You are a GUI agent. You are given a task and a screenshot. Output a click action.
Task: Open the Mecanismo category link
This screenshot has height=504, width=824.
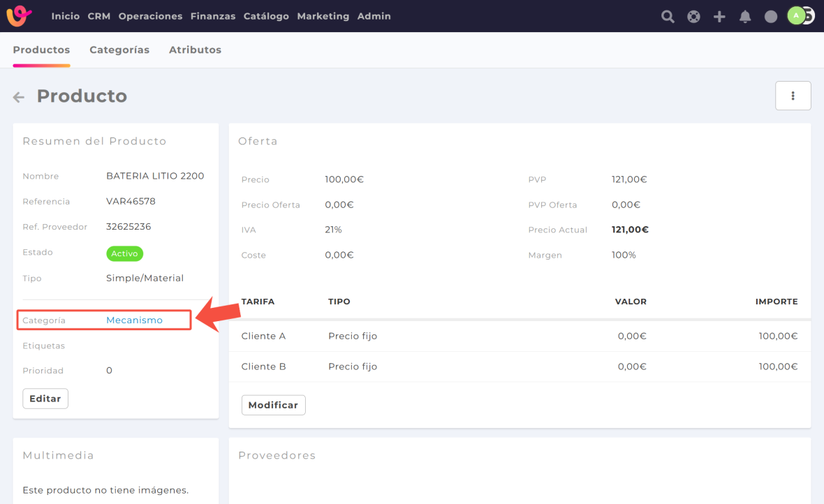pyautogui.click(x=134, y=320)
